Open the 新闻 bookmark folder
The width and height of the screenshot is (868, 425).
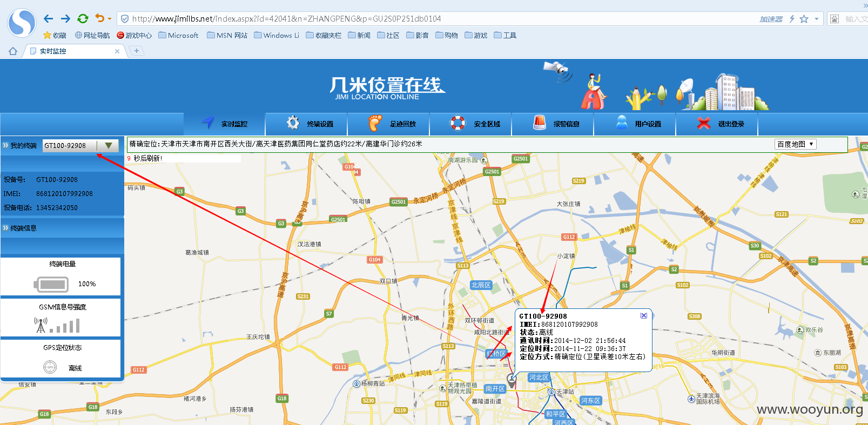(359, 35)
